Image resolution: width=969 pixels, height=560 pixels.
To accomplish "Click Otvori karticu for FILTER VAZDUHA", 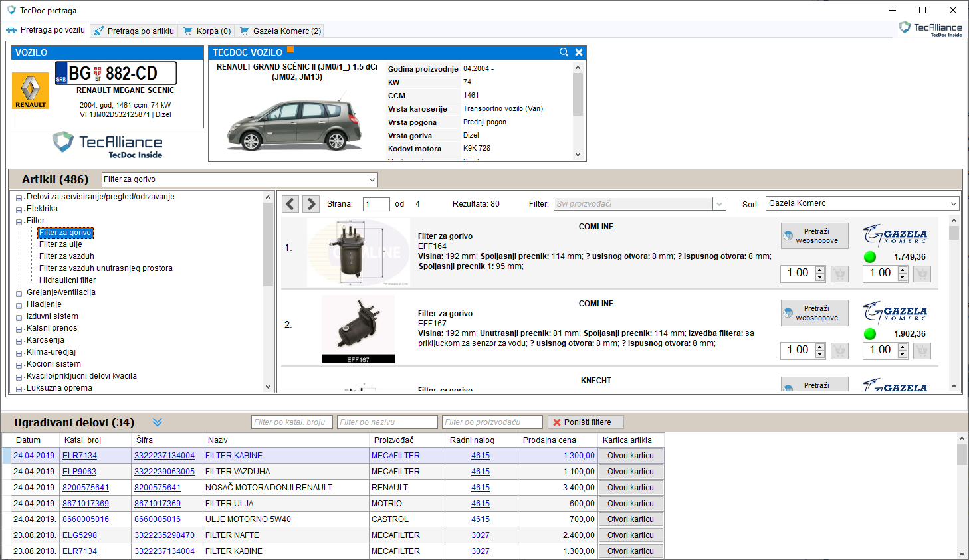I will (631, 472).
